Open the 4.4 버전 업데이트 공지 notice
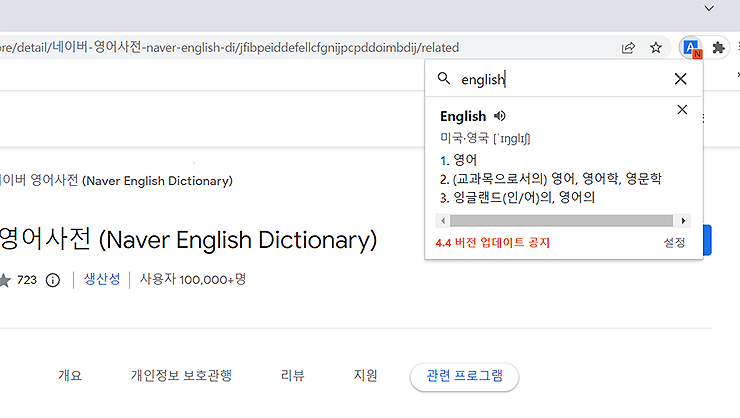The image size is (740, 418). click(x=492, y=242)
